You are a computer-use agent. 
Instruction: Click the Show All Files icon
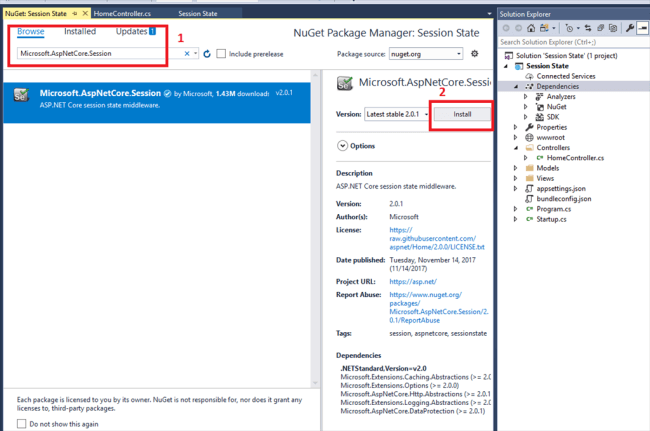click(613, 28)
